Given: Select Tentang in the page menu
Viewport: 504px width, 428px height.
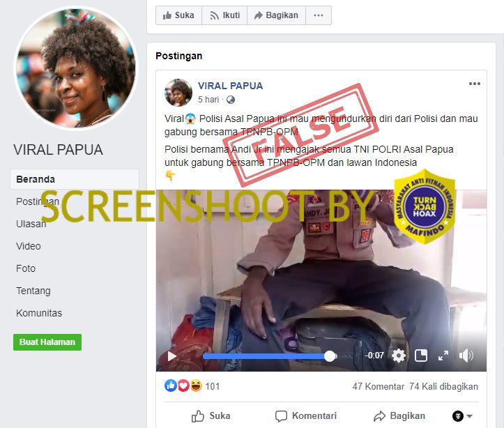Looking at the screenshot, I should [x=33, y=291].
